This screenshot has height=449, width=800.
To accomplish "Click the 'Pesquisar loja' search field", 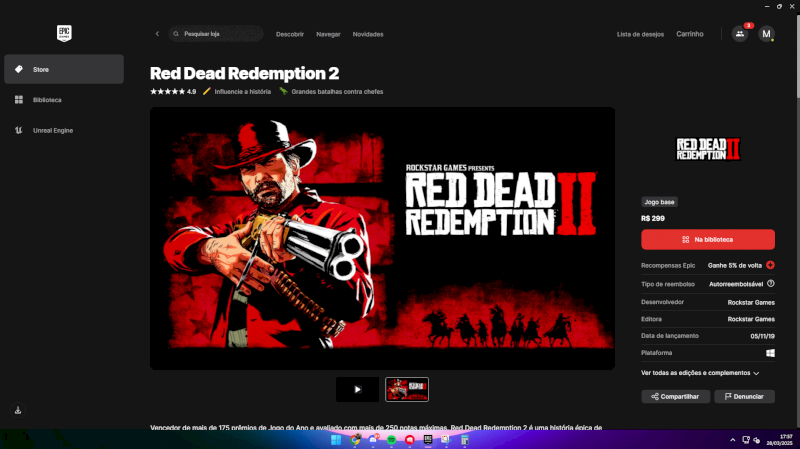I will click(x=215, y=34).
